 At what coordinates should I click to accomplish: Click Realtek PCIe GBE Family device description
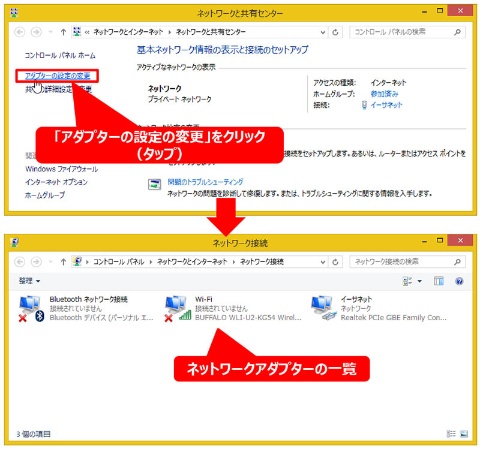[393, 318]
